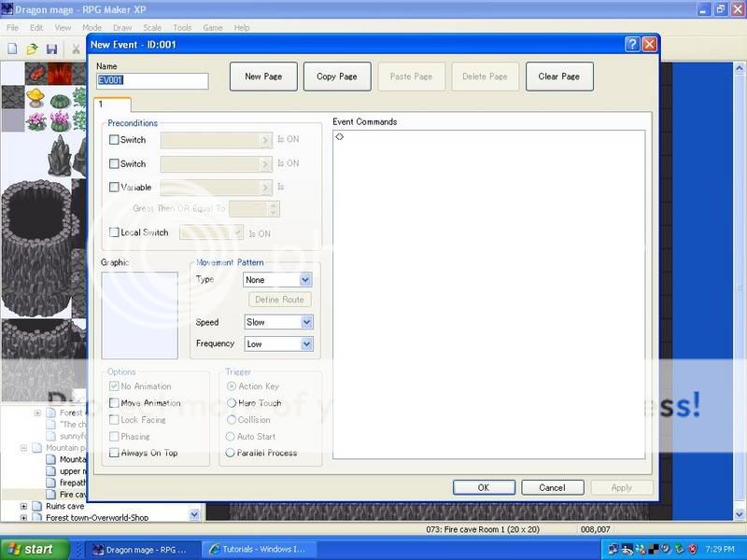This screenshot has width=747, height=560.
Task: Select the Parallel Process trigger radio button
Action: tap(232, 454)
